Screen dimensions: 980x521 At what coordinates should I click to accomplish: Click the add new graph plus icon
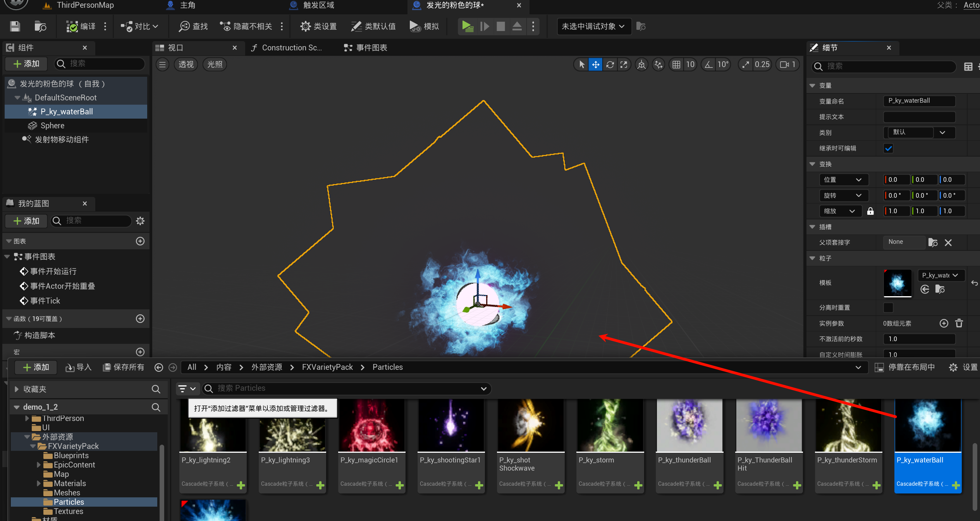click(140, 241)
